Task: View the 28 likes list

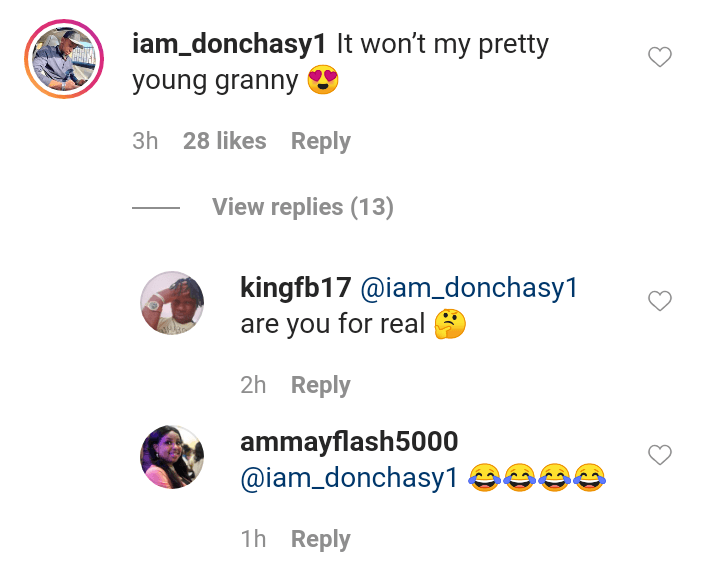Action: [225, 142]
